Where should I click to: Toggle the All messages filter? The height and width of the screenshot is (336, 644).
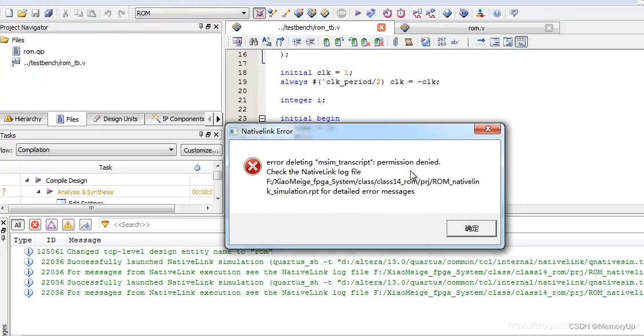18,224
